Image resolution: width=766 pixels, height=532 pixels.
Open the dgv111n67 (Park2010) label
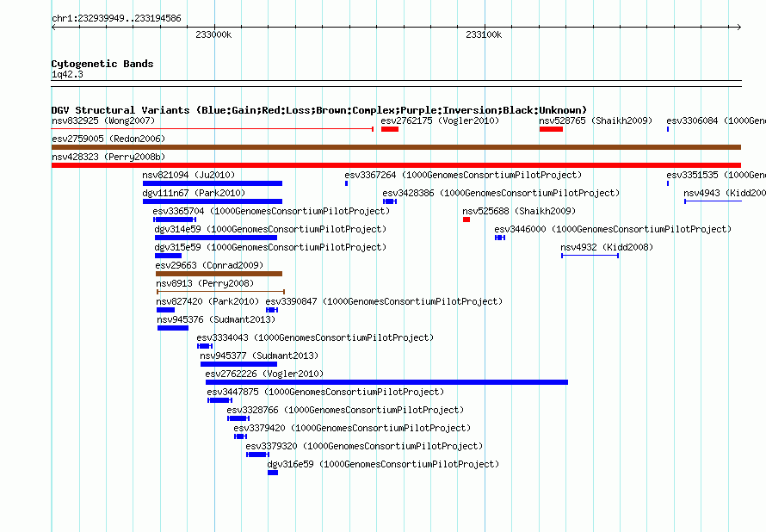194,193
